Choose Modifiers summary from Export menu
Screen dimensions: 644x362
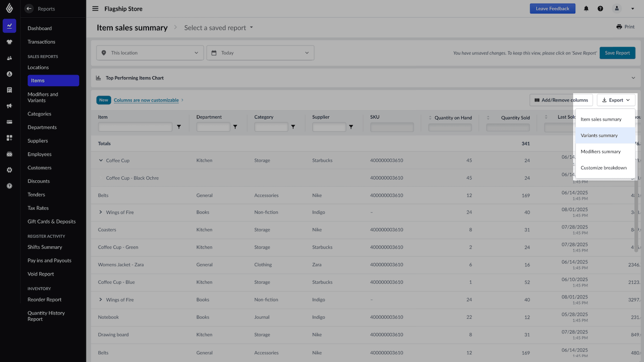(605, 152)
